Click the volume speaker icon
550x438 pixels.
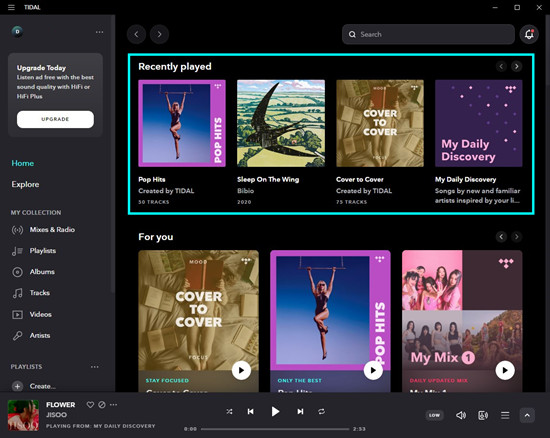pyautogui.click(x=461, y=415)
